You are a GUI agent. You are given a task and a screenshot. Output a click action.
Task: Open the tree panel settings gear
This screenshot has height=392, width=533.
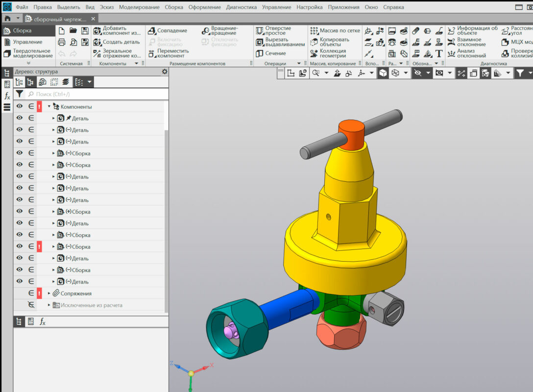pos(165,72)
